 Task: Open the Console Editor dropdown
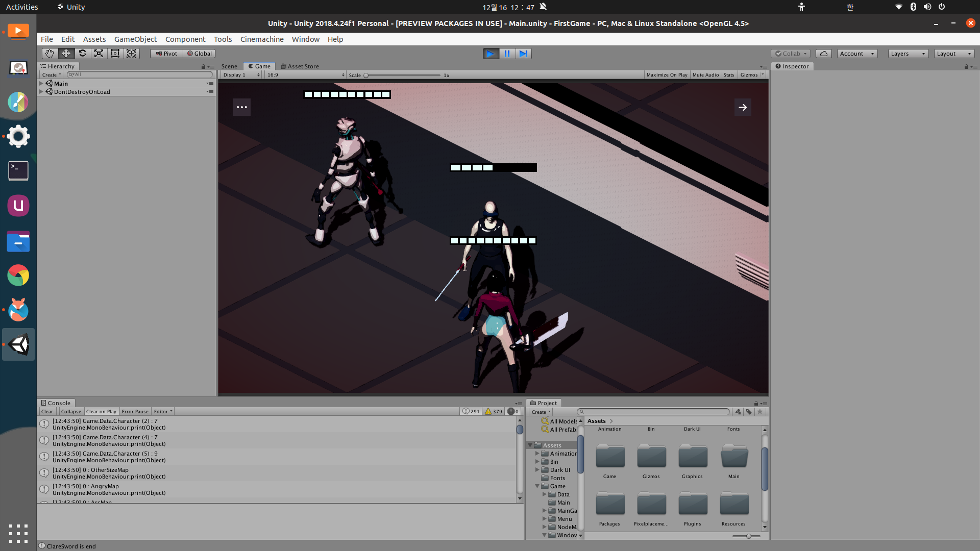tap(163, 412)
